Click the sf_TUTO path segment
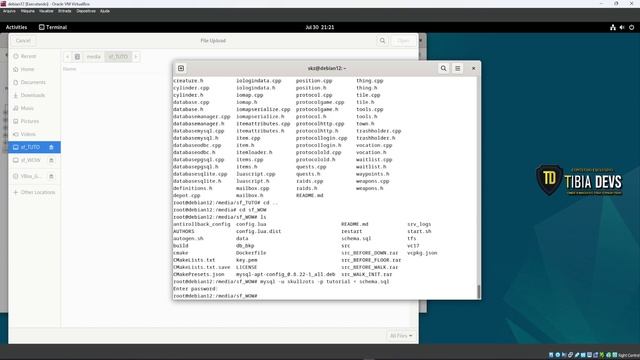 point(118,56)
